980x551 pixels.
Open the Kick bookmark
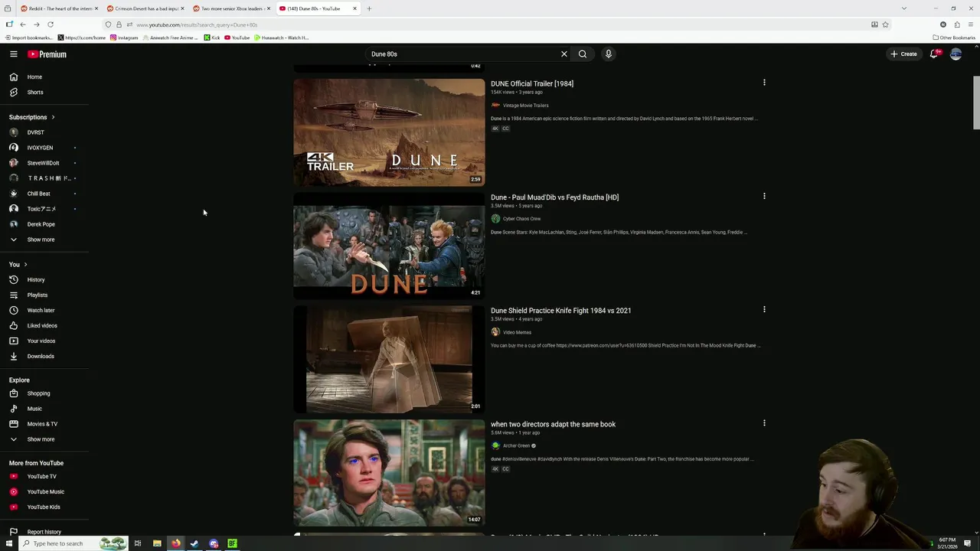(212, 37)
